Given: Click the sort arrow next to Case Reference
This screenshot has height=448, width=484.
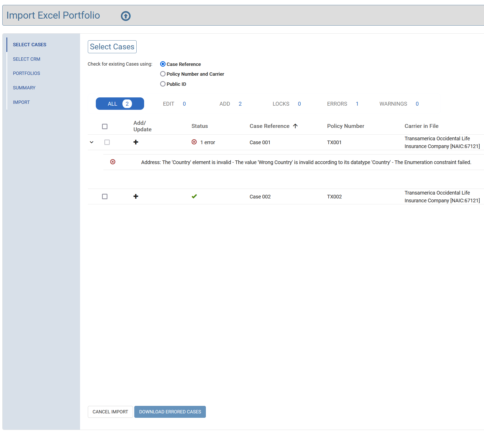Looking at the screenshot, I should (295, 126).
